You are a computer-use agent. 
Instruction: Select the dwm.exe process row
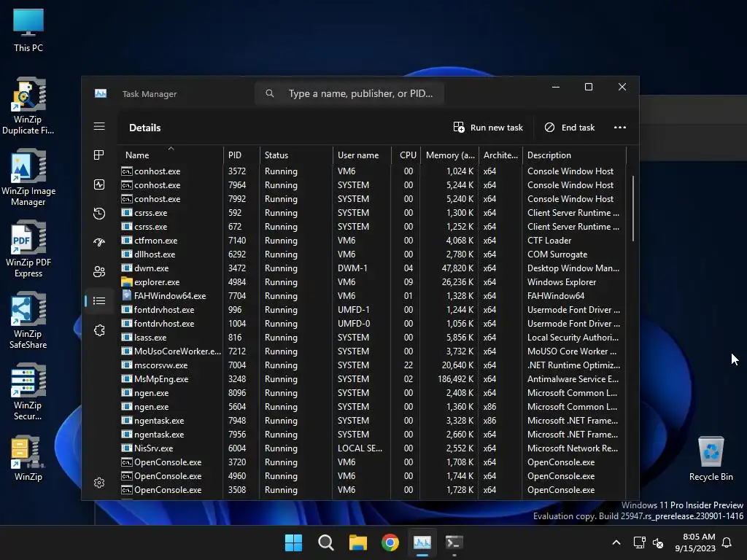(x=371, y=268)
